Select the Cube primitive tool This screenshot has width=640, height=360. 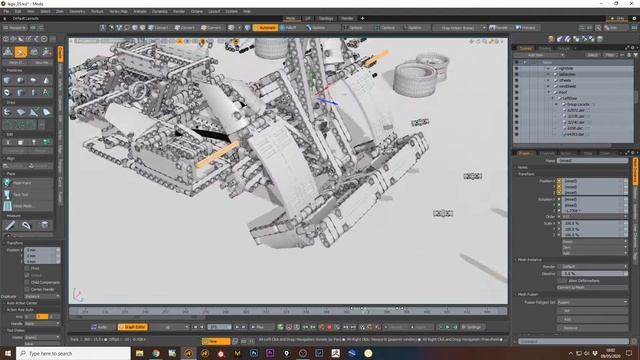click(x=7, y=80)
